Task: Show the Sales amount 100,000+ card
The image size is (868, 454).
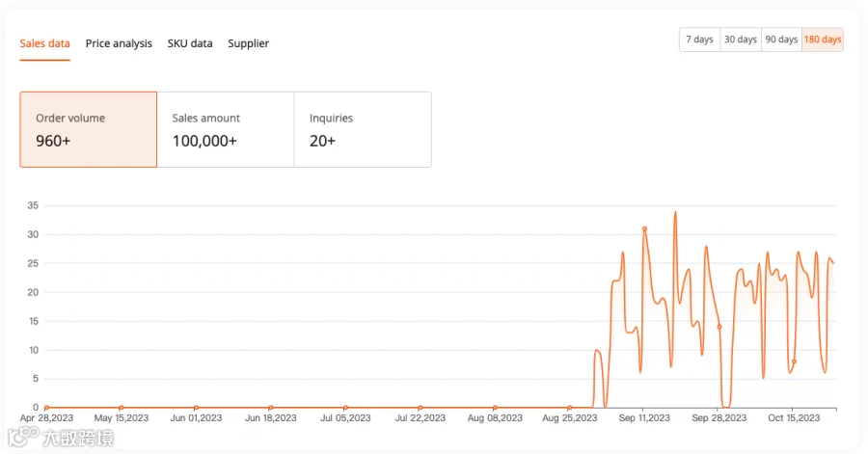Action: click(226, 129)
